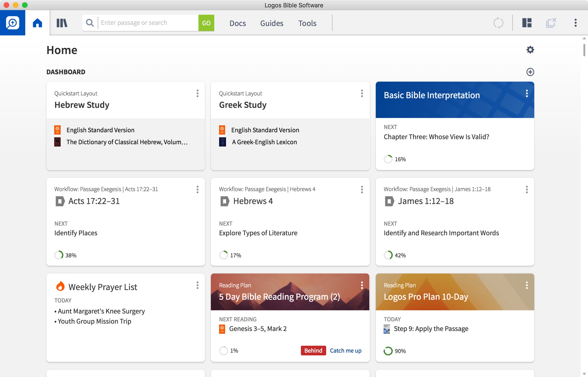This screenshot has height=377, width=588.
Task: Open Hebrew Study card options menu
Action: tap(197, 93)
